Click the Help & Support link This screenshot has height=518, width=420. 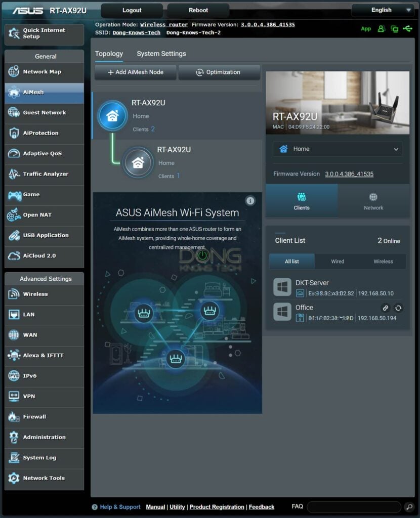click(x=120, y=507)
